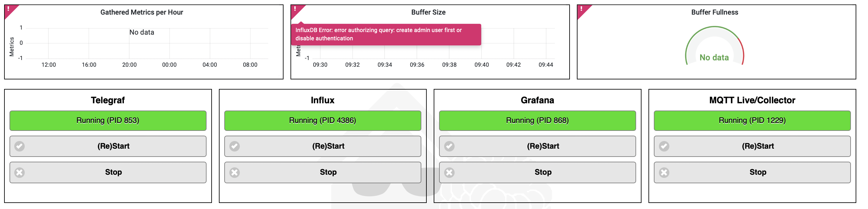Click the MQTT Live/Collector Stop cross icon

664,172
